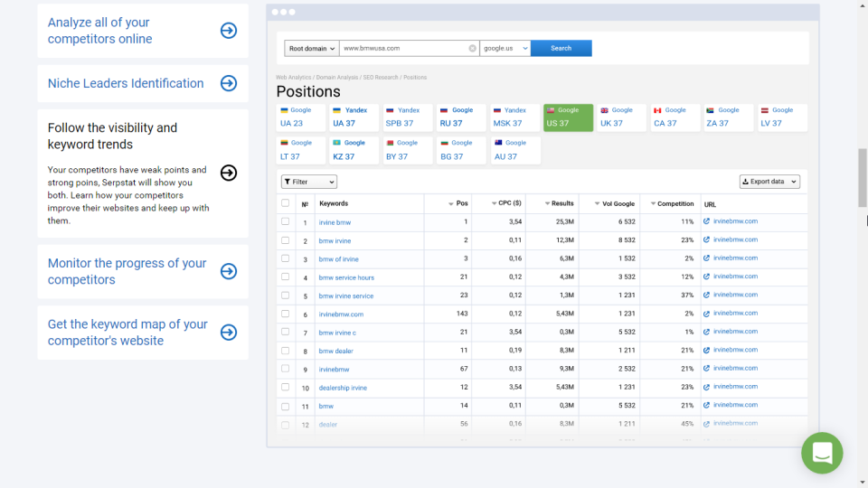Open the dealership irvine keyword link
Viewport: 868px width, 488px height.
[x=343, y=388]
